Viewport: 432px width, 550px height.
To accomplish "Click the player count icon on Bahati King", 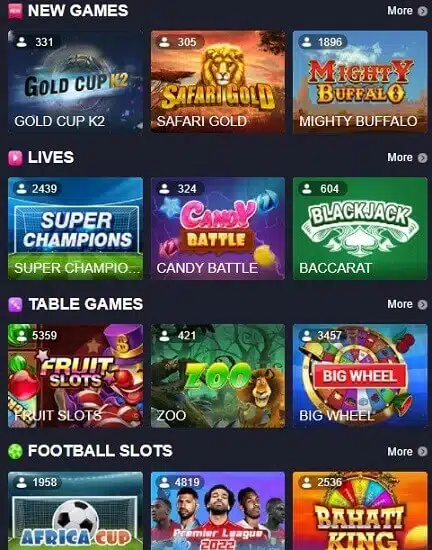I will pos(306,483).
